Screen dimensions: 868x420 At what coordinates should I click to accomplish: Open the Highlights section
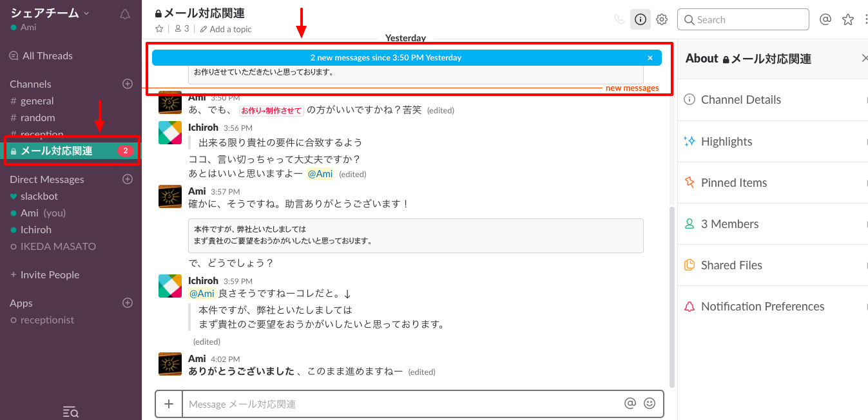[727, 141]
